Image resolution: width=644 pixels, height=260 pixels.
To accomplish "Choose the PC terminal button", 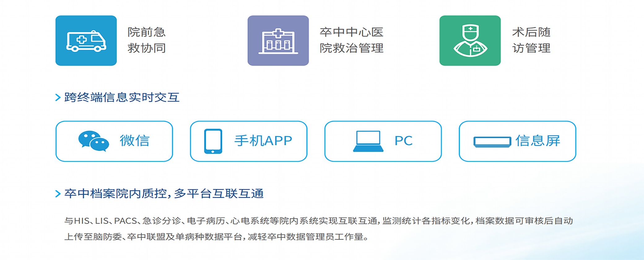I will (x=383, y=141).
